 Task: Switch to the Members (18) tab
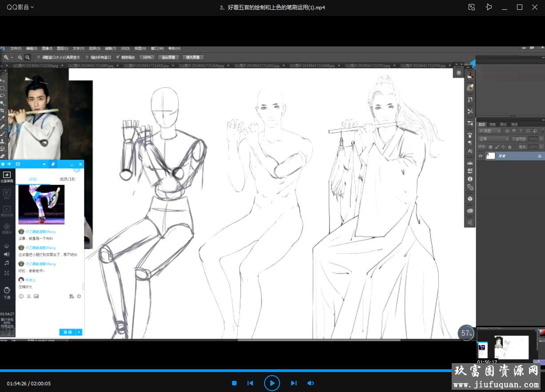point(67,179)
